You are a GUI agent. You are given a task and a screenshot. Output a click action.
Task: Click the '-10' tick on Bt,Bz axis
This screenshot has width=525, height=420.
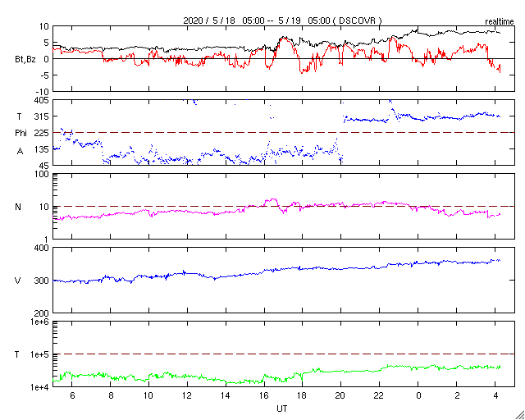click(43, 92)
